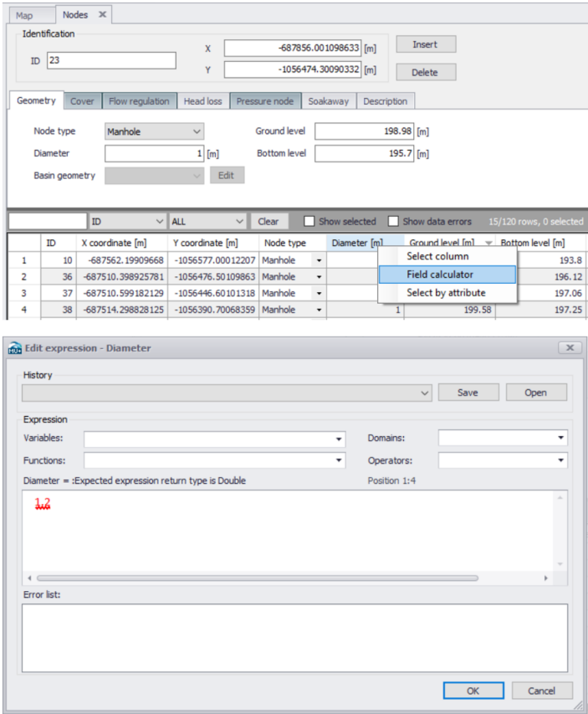Expand Node type dropdown in row 36

[319, 277]
